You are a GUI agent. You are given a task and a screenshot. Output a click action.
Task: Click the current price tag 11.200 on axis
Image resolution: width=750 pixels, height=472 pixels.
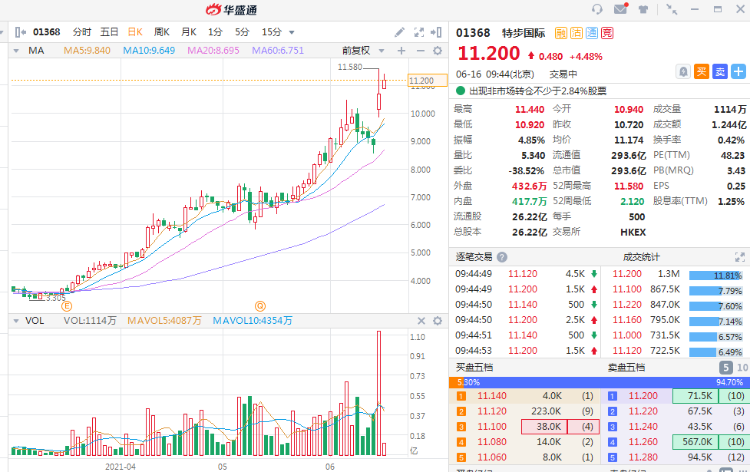click(428, 80)
